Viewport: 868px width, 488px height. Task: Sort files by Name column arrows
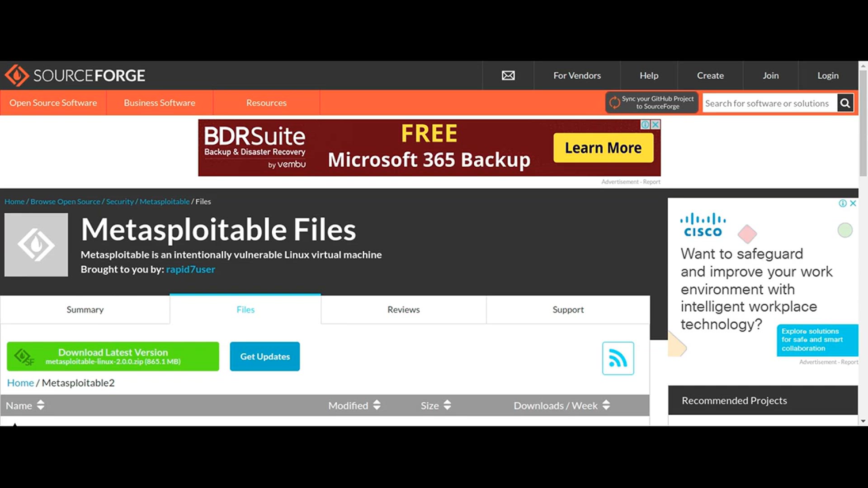pos(41,405)
